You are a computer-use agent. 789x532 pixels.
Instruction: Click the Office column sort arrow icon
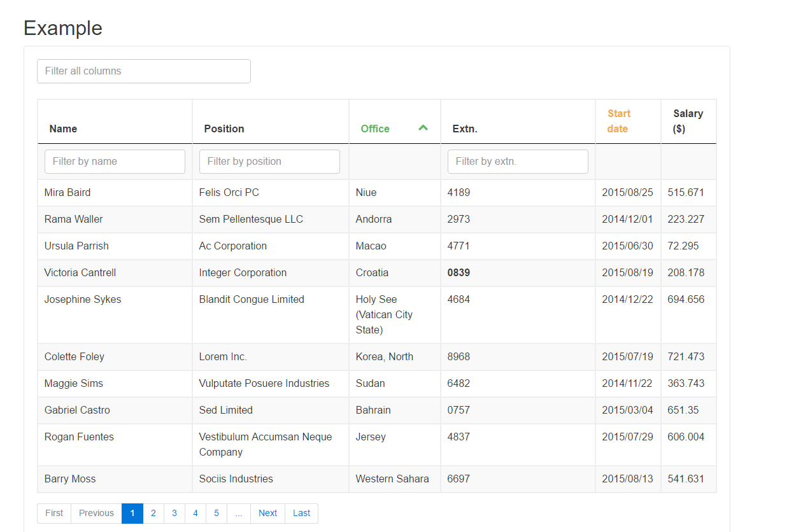coord(423,128)
